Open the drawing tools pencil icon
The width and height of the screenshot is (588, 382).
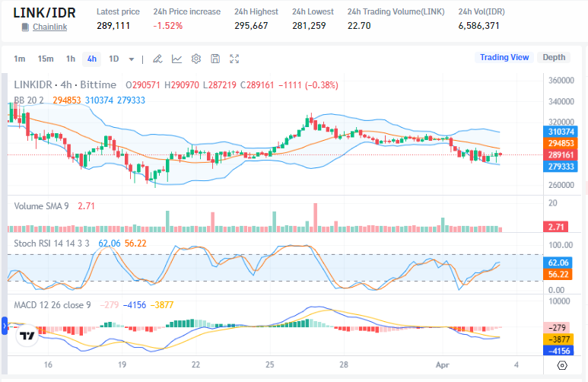click(x=157, y=59)
